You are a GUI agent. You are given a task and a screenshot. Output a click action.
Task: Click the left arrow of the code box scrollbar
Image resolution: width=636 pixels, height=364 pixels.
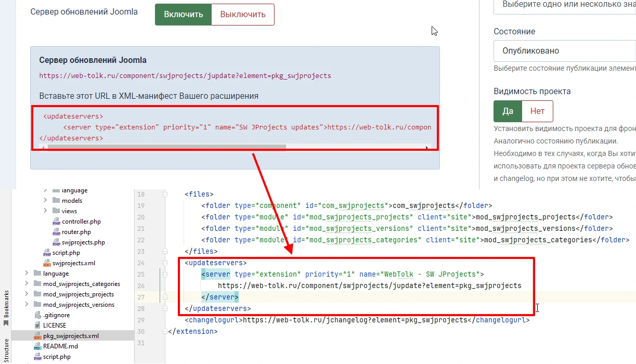[x=43, y=148]
